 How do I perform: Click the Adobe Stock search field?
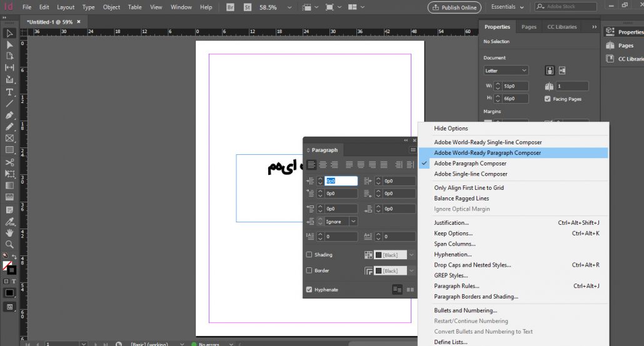[566, 7]
